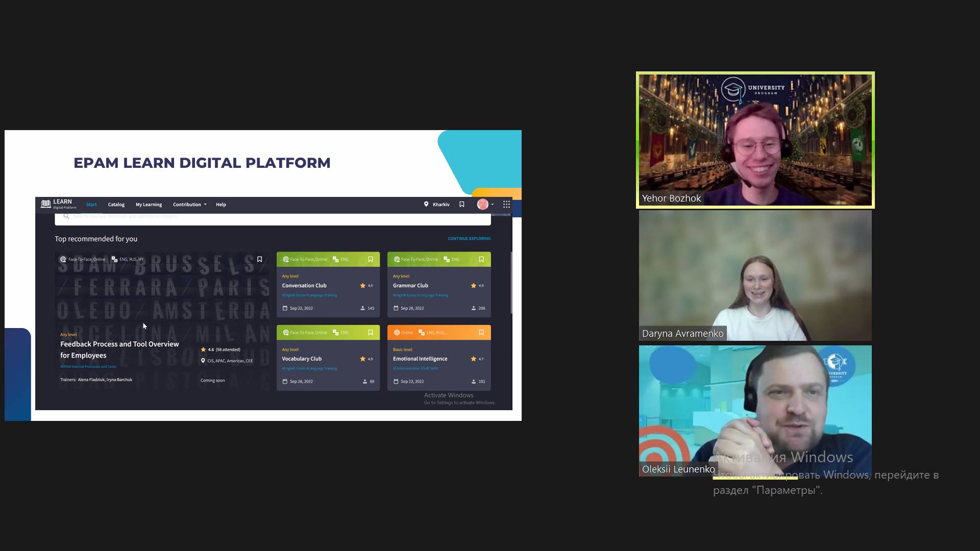Viewport: 980px width, 551px height.
Task: Click the globe icon on Conversation Club
Action: [286, 259]
